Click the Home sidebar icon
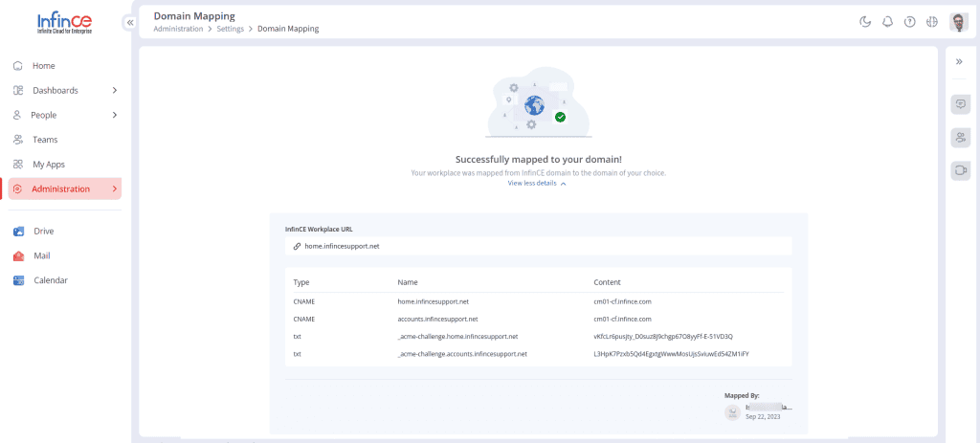The height and width of the screenshot is (443, 980). (18, 66)
